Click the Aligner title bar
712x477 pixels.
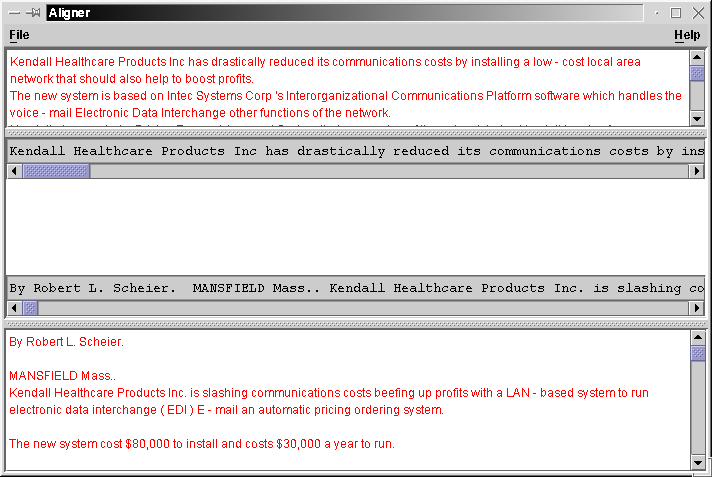pos(344,13)
